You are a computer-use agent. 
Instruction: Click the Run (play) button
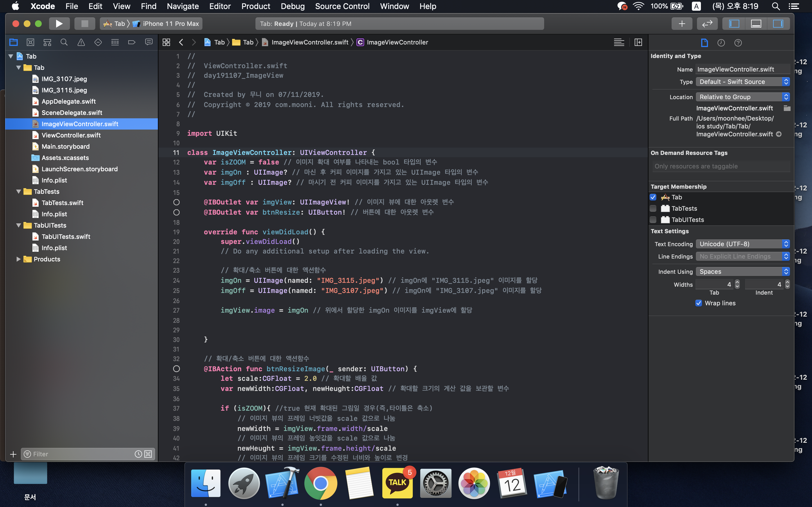point(59,24)
